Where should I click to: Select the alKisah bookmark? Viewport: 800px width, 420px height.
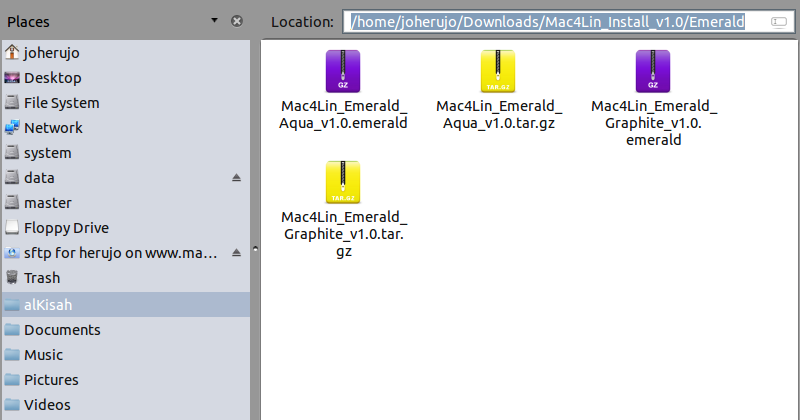click(48, 305)
